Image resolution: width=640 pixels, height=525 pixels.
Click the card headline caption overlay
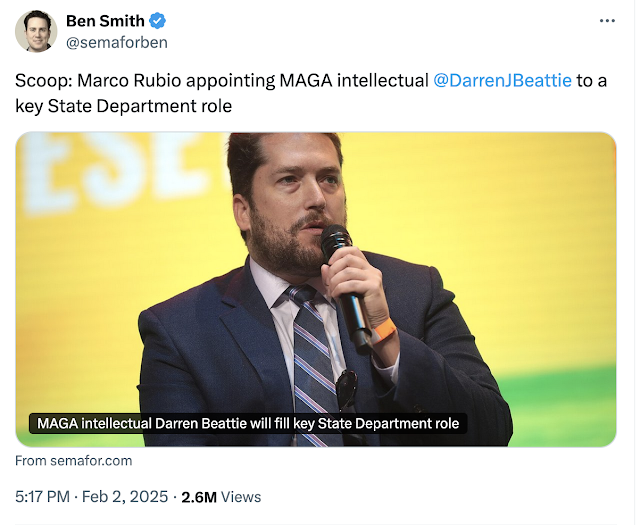click(248, 423)
